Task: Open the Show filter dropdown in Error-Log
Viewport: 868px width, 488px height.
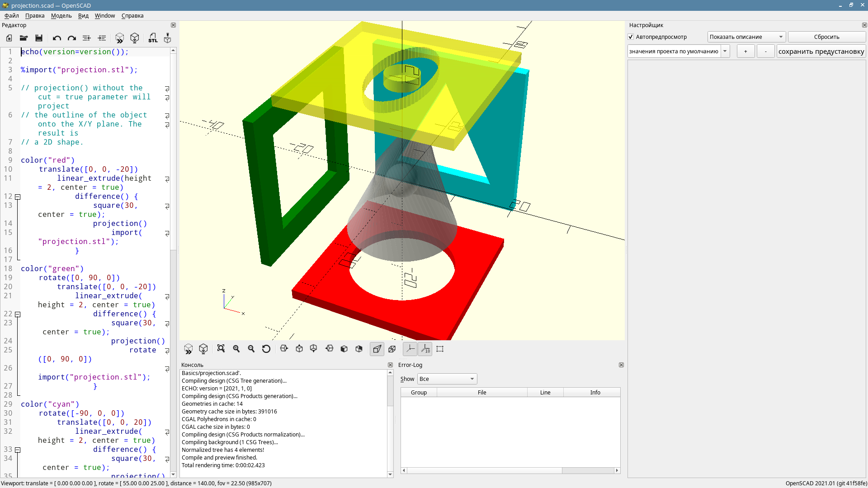Action: coord(447,379)
